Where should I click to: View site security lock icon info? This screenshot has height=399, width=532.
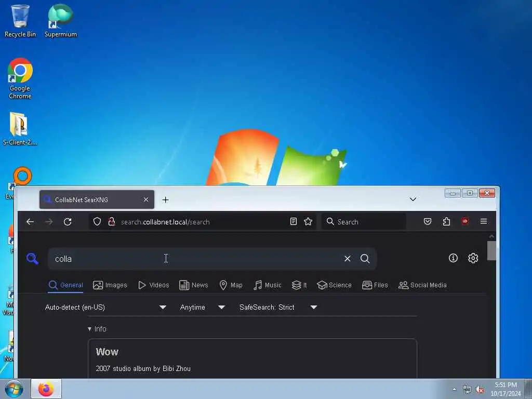click(x=111, y=222)
